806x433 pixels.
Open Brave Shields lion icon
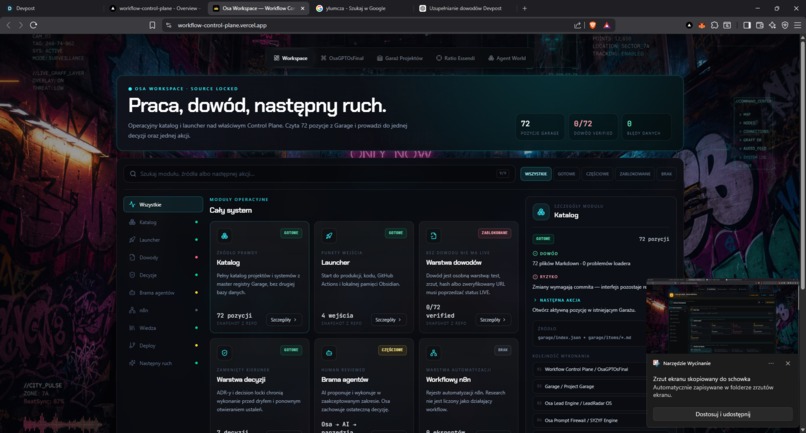[592, 25]
